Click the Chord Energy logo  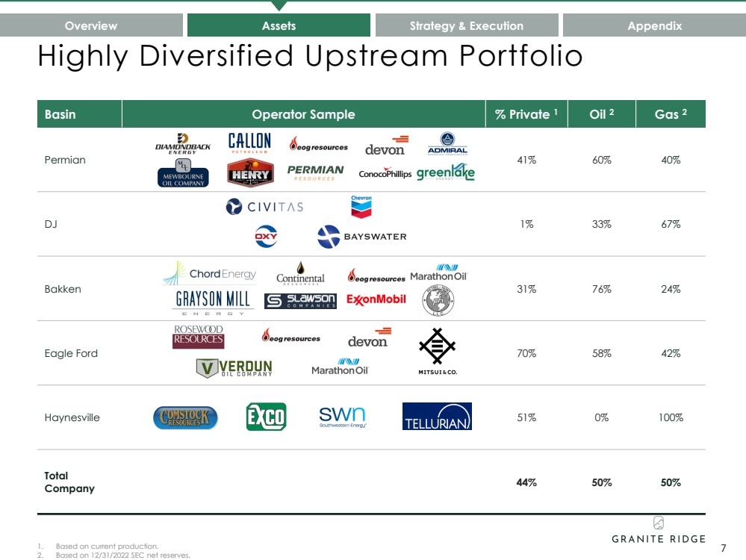point(209,273)
